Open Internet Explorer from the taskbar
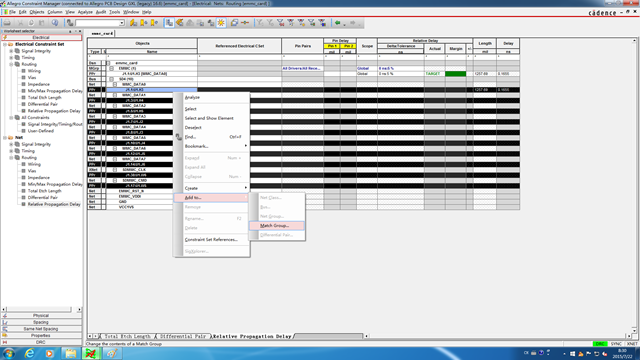The image size is (640, 360). (x=29, y=353)
